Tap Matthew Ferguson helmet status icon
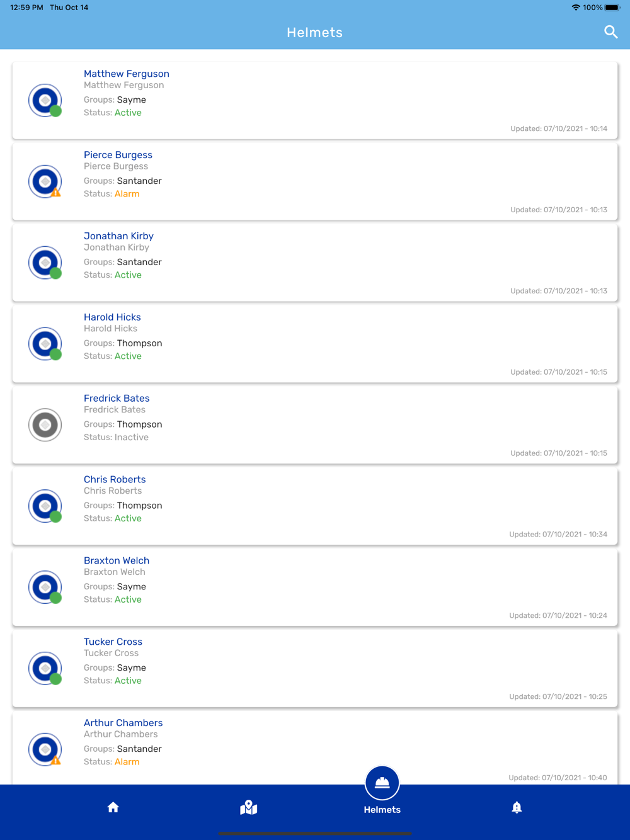Viewport: 630px width, 840px height. tap(45, 100)
